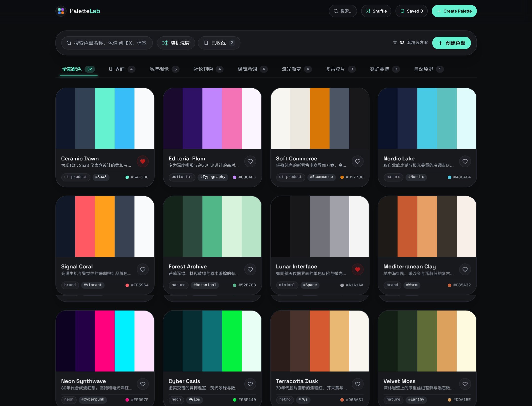Click the coral red swatch in Signal Coral

(85, 226)
